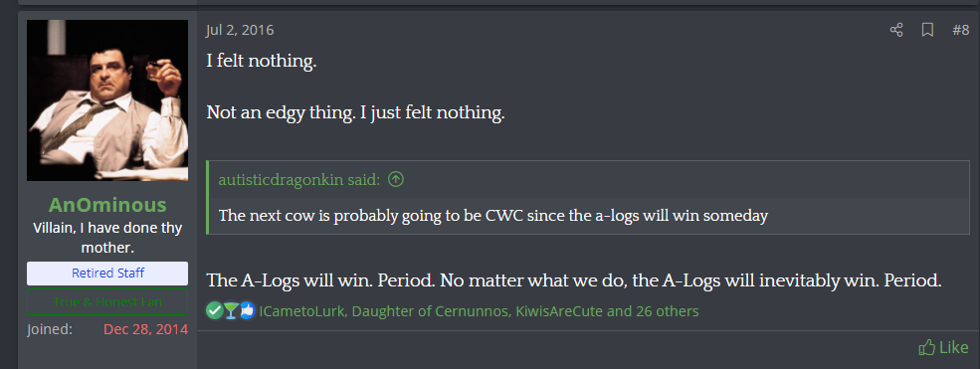Click the thumbs-up icon on the Like button
The width and height of the screenshot is (980, 369).
(927, 348)
